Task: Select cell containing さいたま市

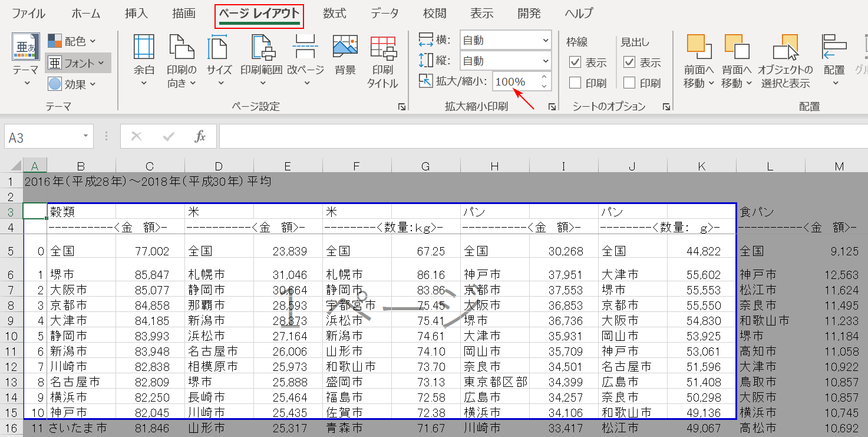Action: point(81,428)
